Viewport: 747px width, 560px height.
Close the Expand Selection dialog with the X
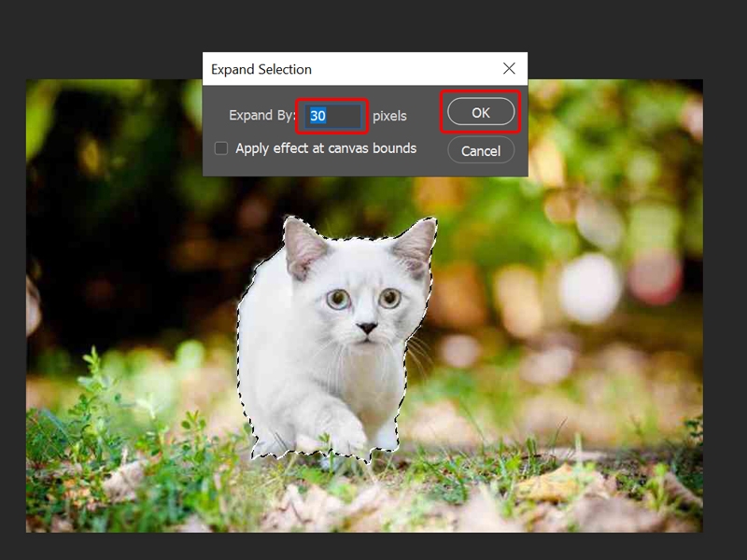(x=510, y=67)
